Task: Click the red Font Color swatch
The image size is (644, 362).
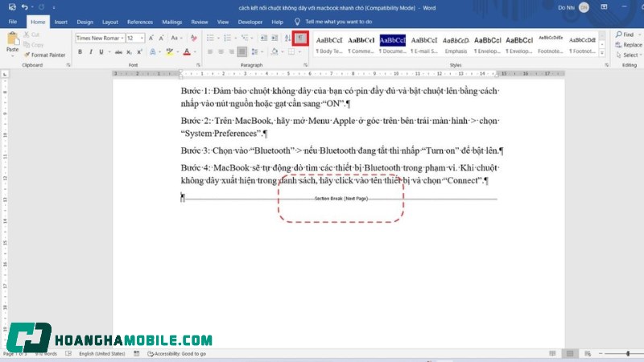Action: (186, 52)
